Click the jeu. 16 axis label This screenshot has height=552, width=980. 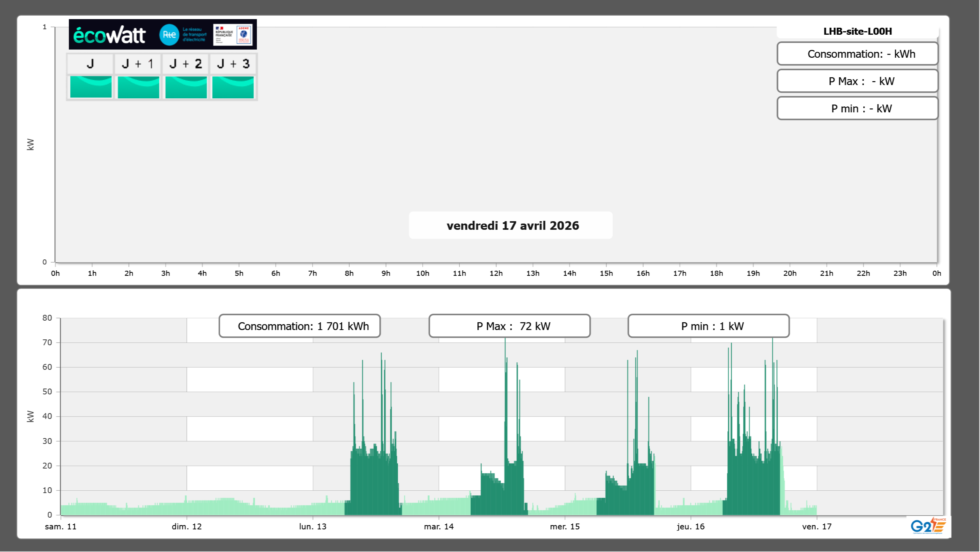690,527
